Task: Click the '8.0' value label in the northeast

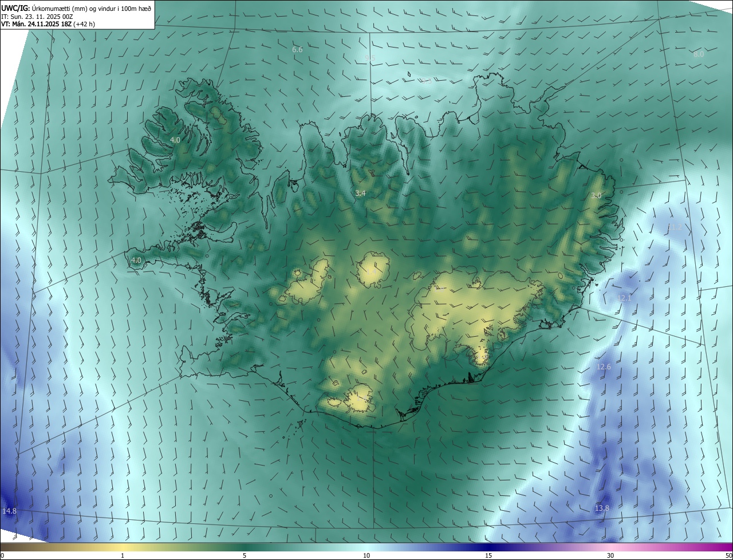Action: [699, 54]
